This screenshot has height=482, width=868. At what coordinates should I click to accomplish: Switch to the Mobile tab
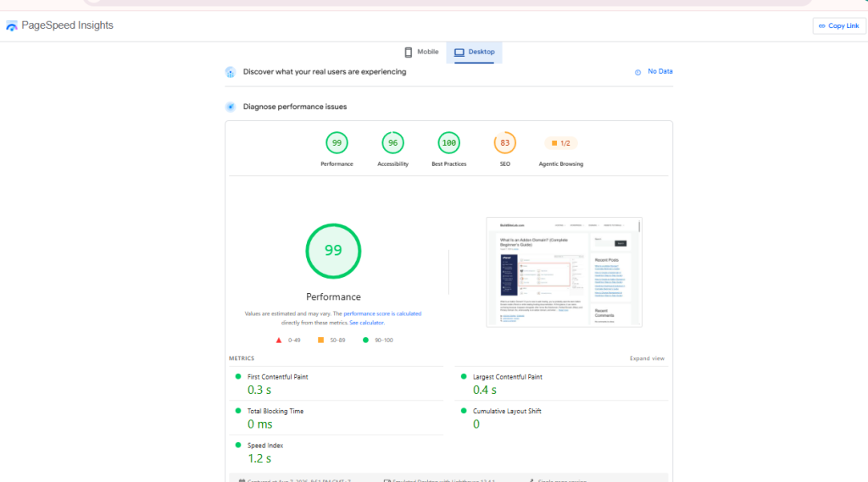(x=421, y=52)
